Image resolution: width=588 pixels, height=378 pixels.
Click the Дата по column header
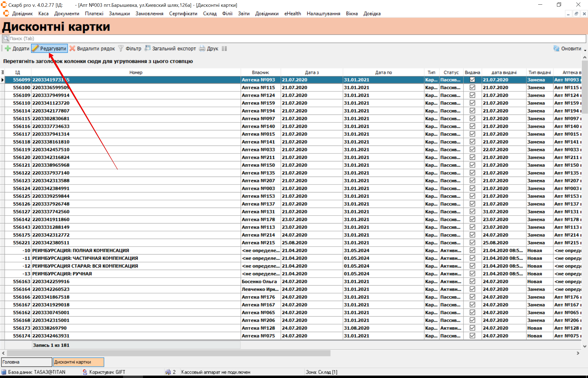click(383, 72)
